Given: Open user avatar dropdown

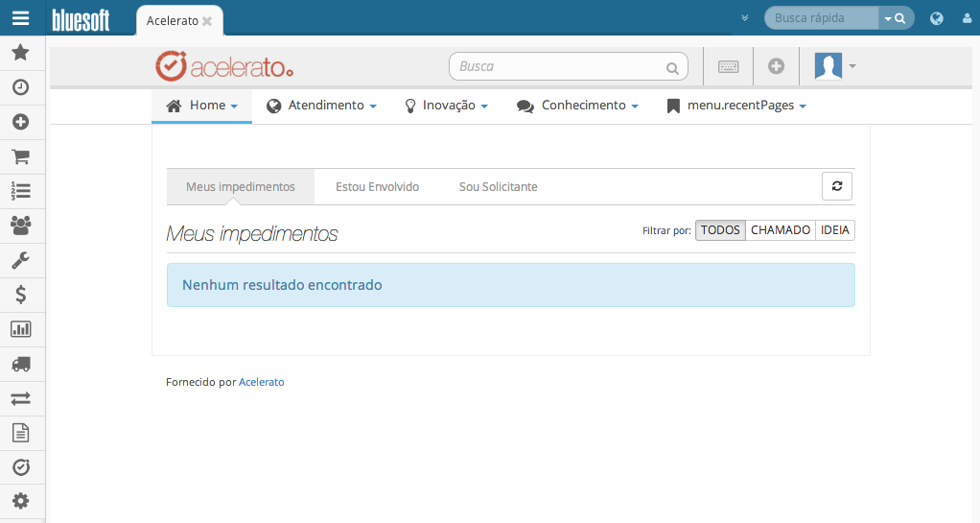Looking at the screenshot, I should coord(835,65).
